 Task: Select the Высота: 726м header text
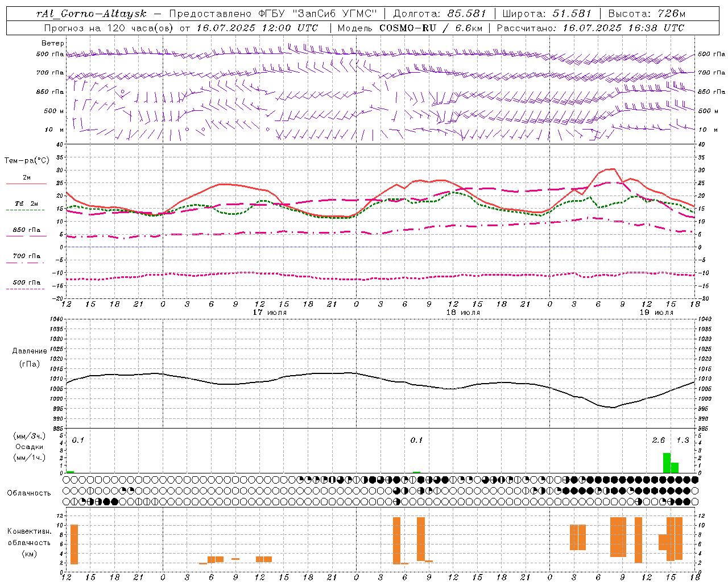click(647, 14)
